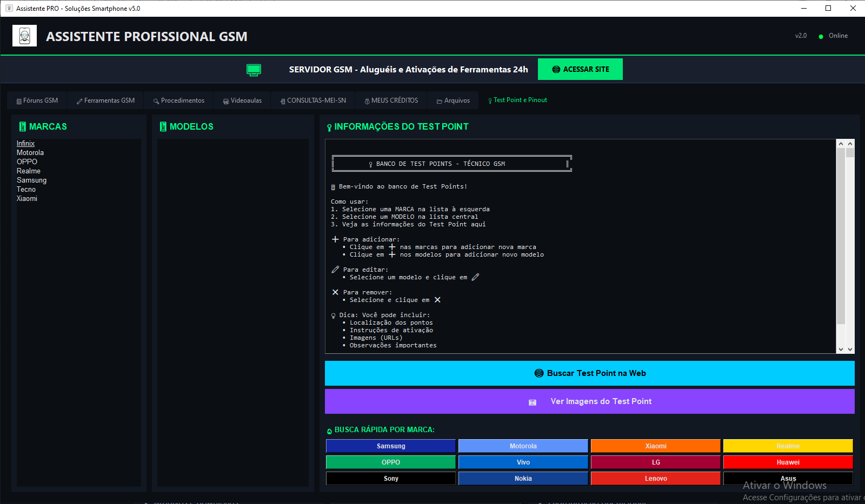The width and height of the screenshot is (865, 504).
Task: Switch to the Ferramentas GSM tab
Action: point(105,100)
